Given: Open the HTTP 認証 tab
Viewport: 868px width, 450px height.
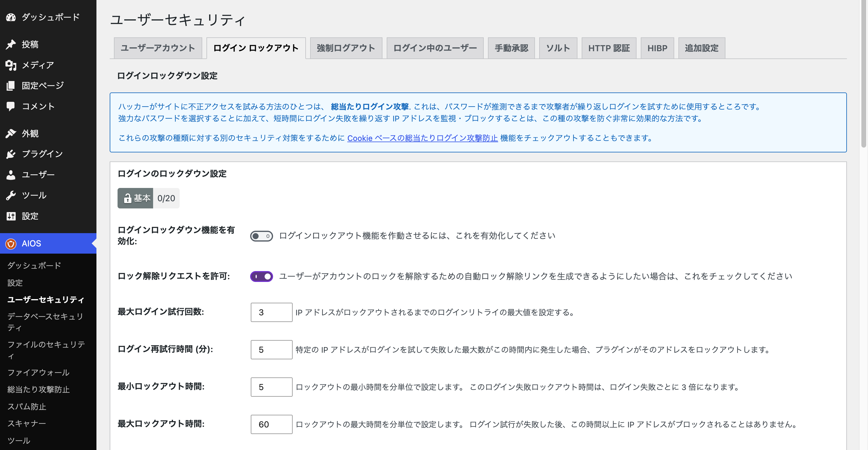Looking at the screenshot, I should (x=609, y=48).
